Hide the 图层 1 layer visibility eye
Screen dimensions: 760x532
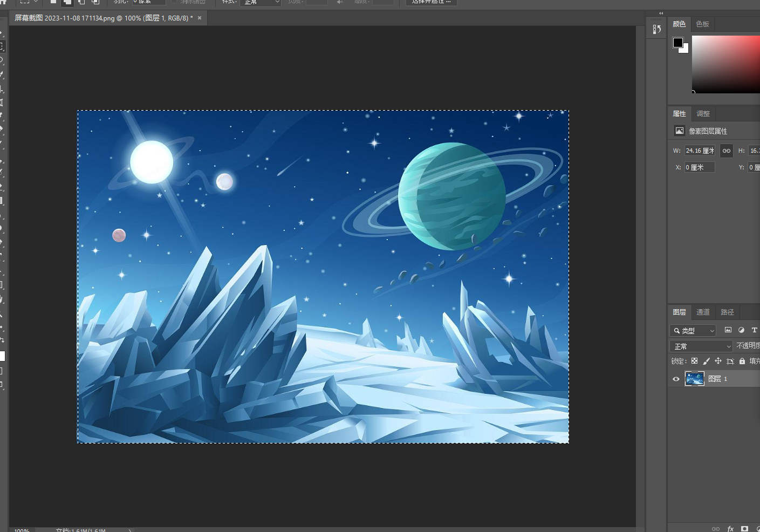tap(676, 379)
